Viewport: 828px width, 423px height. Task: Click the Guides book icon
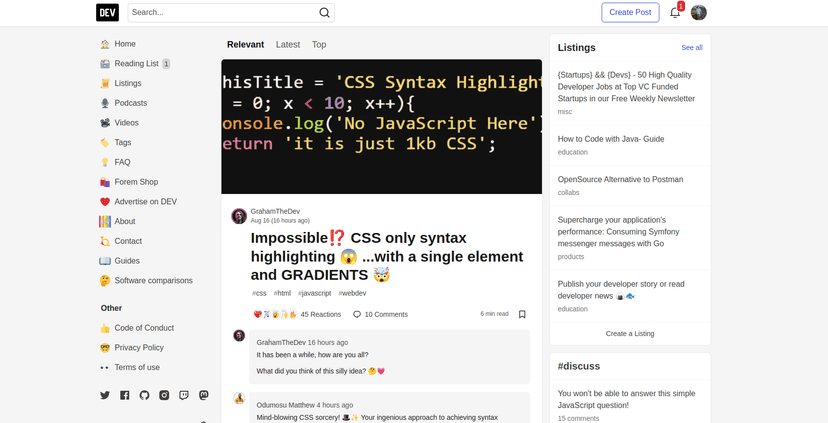[105, 261]
